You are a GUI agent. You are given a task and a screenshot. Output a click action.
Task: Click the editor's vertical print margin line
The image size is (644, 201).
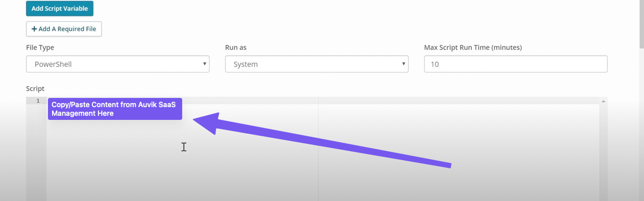tap(318, 153)
